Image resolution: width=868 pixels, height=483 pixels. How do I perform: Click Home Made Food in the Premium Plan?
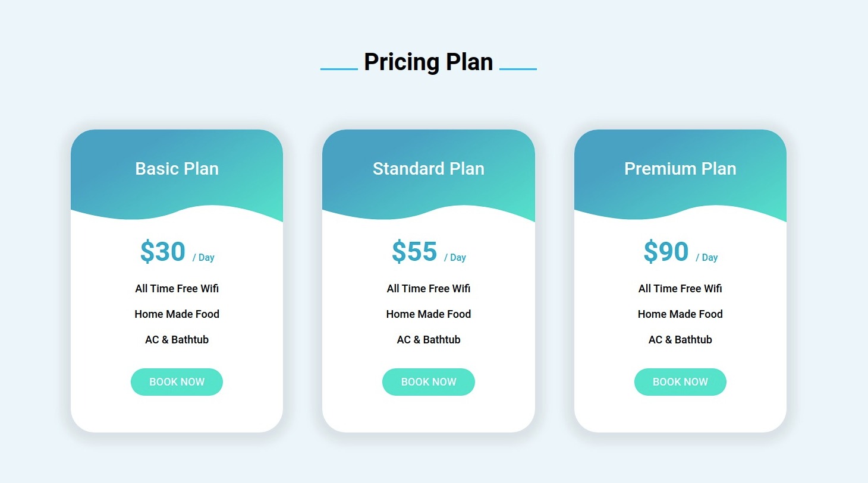point(680,314)
